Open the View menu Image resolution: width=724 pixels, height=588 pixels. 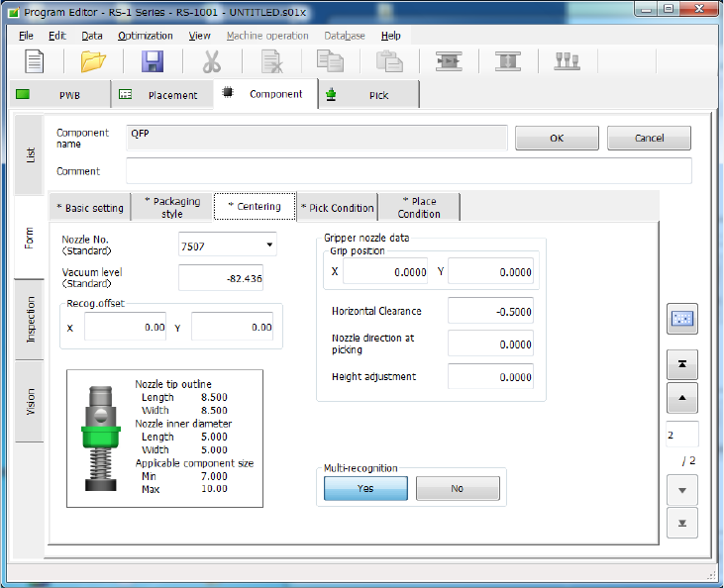(199, 36)
